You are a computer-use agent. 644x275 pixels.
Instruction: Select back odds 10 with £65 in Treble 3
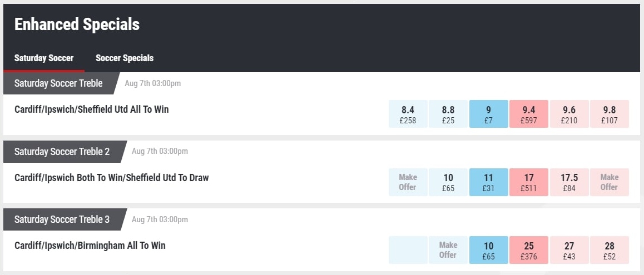point(488,250)
